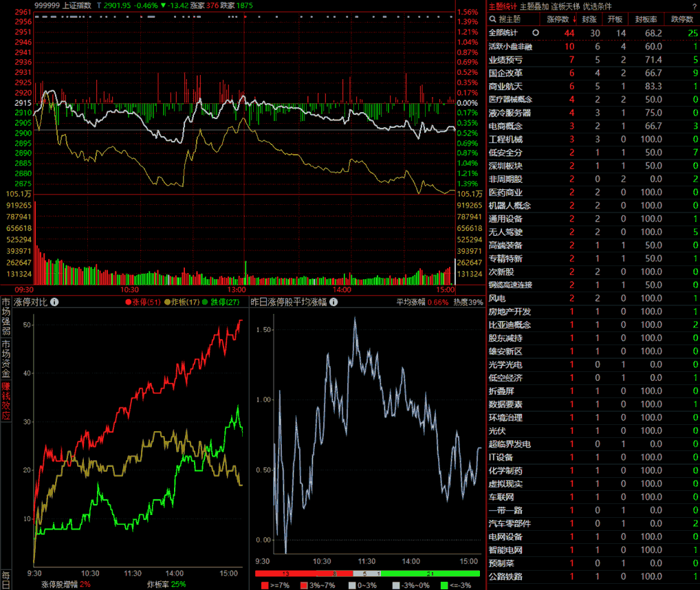Select the 市场强弱 side tab
Image resolution: width=700 pixels, height=590 pixels.
pyautogui.click(x=6, y=317)
